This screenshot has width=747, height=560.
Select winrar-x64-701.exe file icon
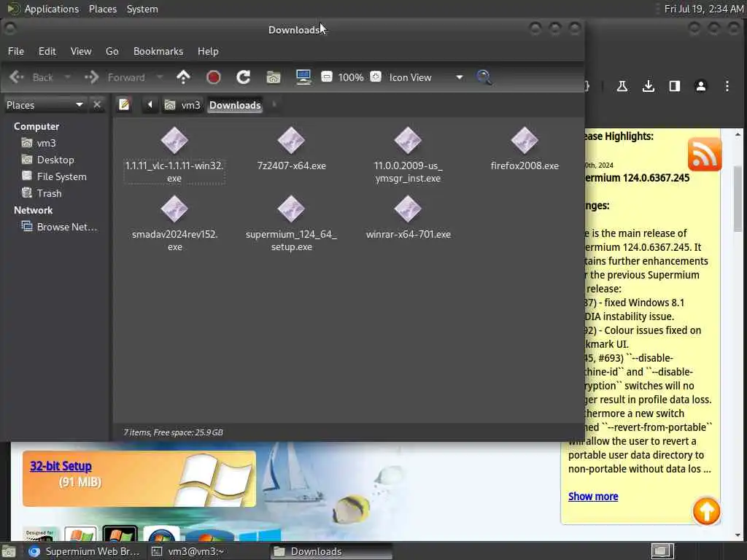tap(408, 209)
